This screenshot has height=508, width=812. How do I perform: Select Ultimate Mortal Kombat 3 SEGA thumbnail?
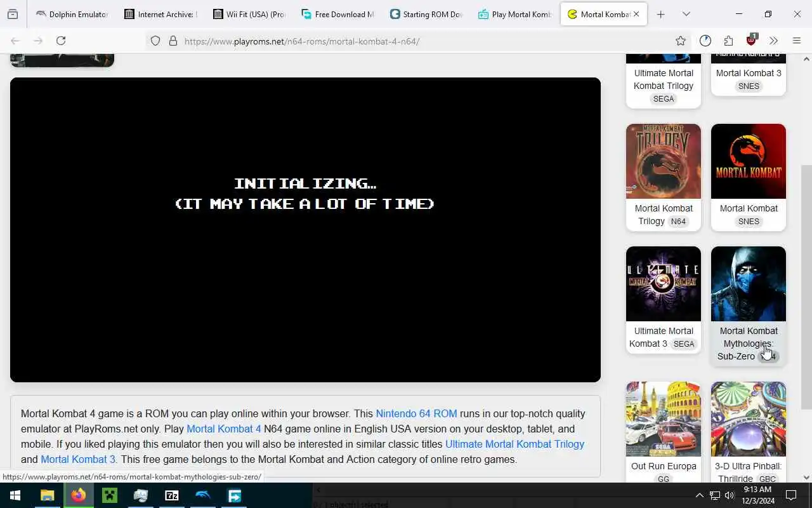click(x=664, y=284)
